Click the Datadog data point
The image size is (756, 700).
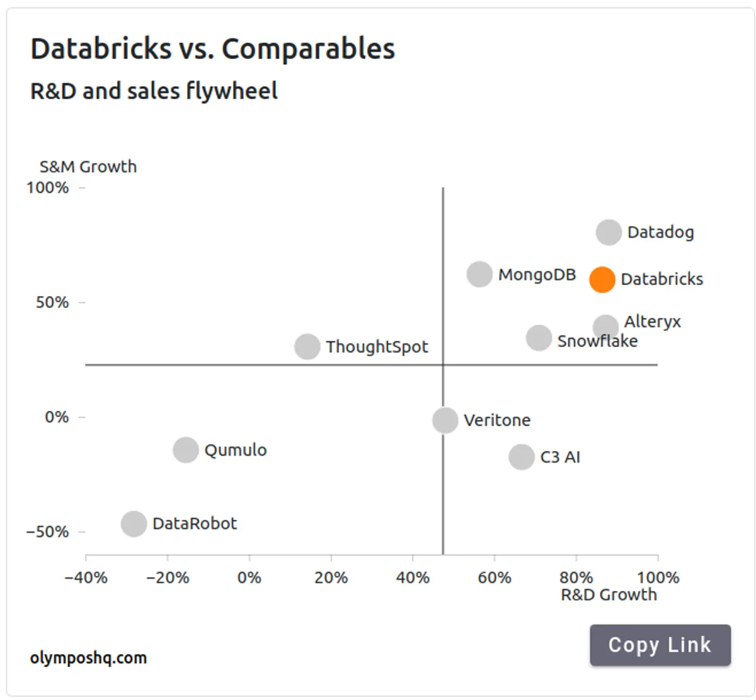click(609, 232)
